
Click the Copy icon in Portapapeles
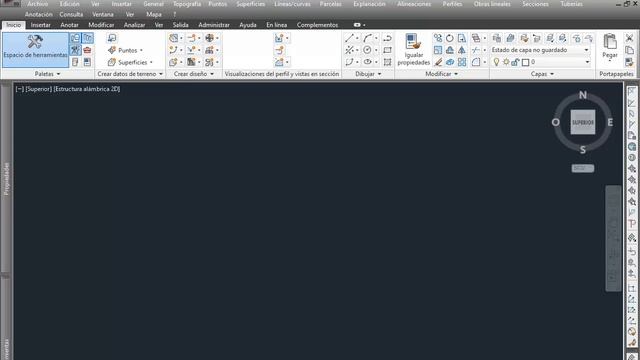629,50
